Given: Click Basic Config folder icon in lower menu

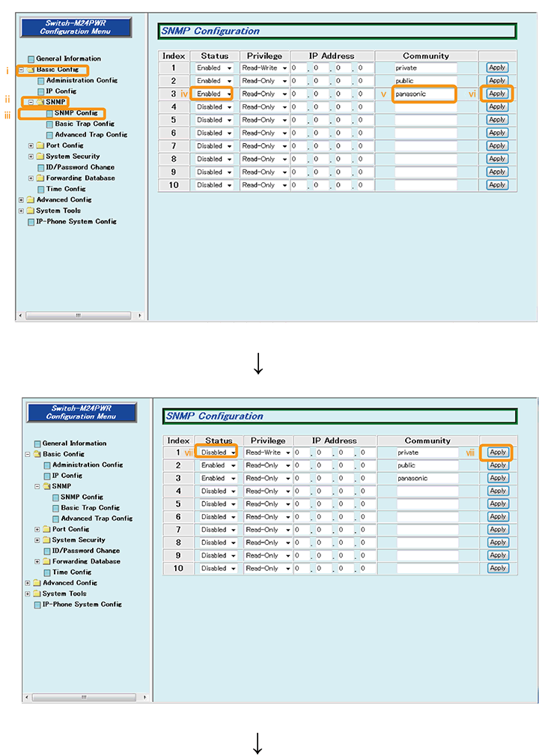Looking at the screenshot, I should (37, 454).
